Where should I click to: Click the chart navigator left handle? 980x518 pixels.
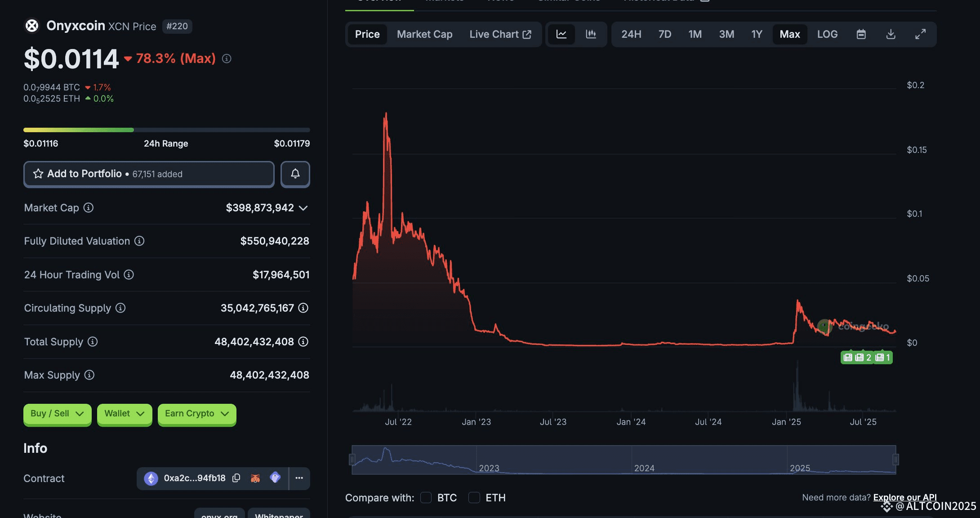pos(352,459)
